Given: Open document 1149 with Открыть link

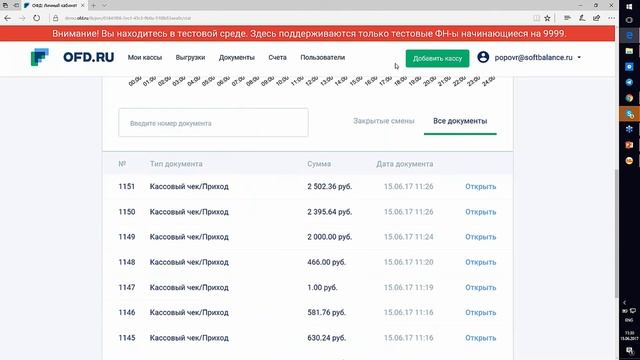Looking at the screenshot, I should (x=480, y=237).
